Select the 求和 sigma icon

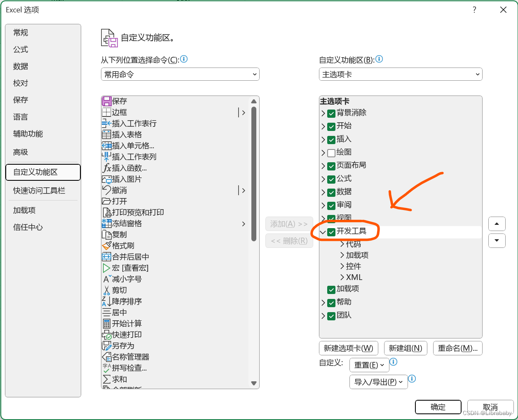[106, 379]
